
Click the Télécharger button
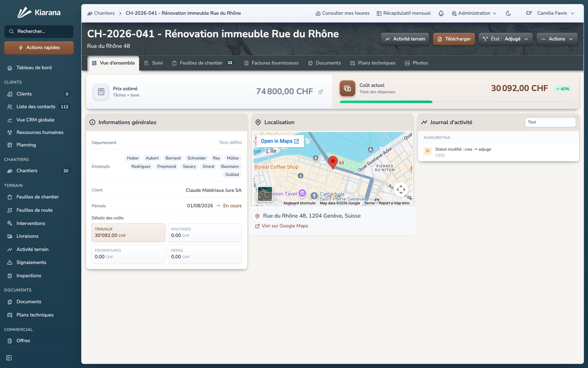(x=454, y=39)
